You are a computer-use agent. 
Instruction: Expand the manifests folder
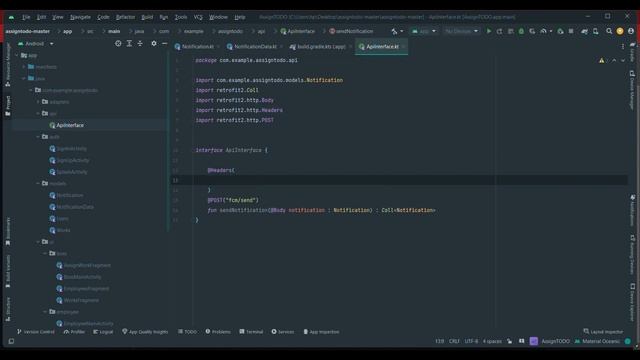[x=24, y=67]
